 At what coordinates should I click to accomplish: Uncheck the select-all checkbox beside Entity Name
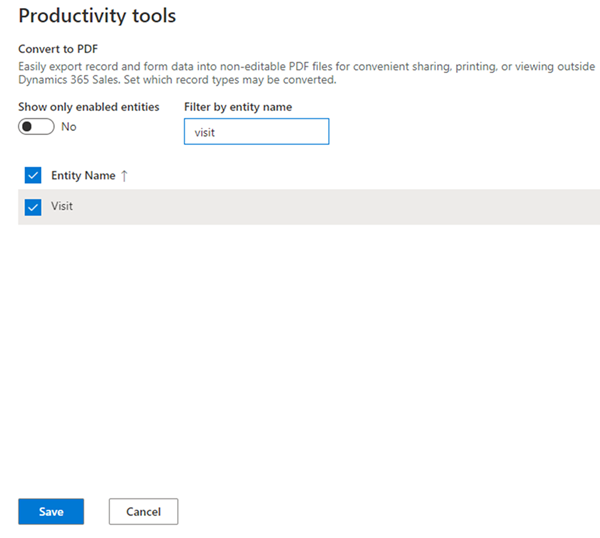32,175
